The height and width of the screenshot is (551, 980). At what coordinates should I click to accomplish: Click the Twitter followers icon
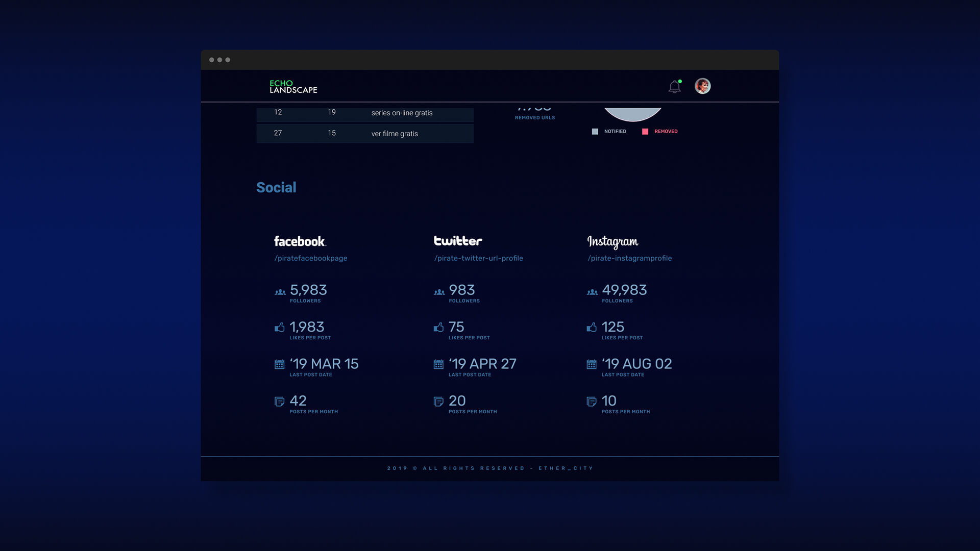[439, 292]
